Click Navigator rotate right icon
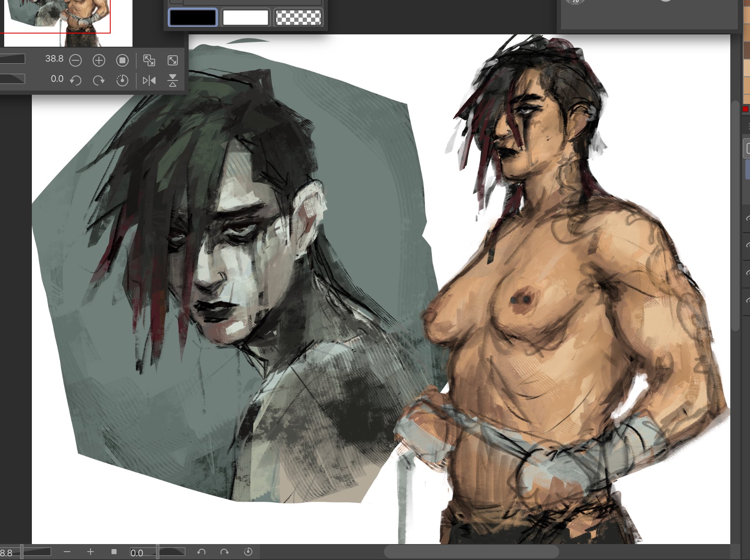This screenshot has height=560, width=750. tap(99, 80)
